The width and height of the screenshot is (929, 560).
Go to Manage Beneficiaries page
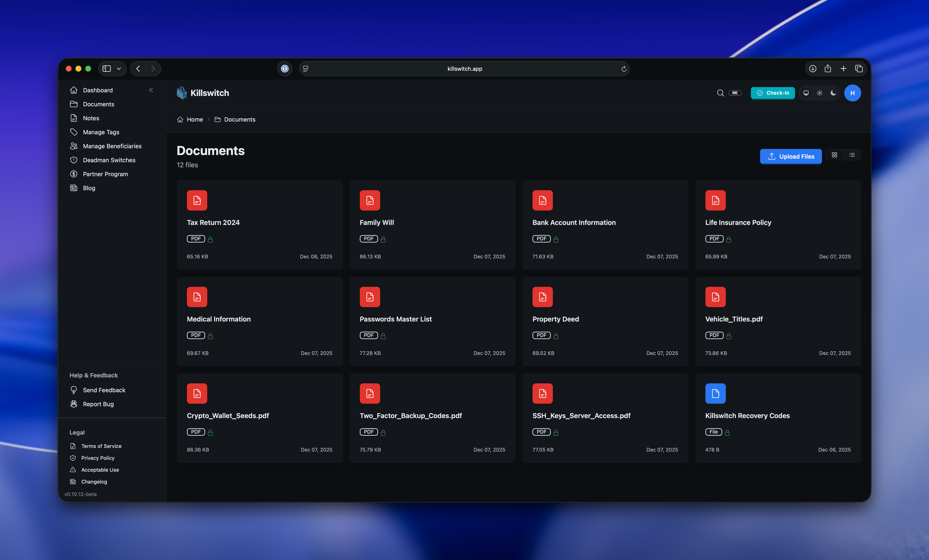[112, 146]
